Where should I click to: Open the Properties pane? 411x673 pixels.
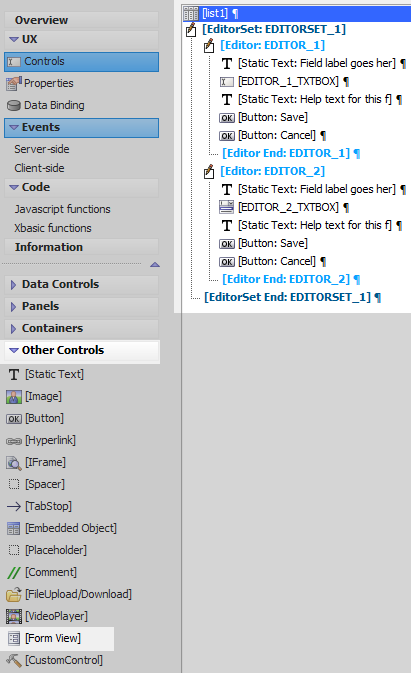48,83
